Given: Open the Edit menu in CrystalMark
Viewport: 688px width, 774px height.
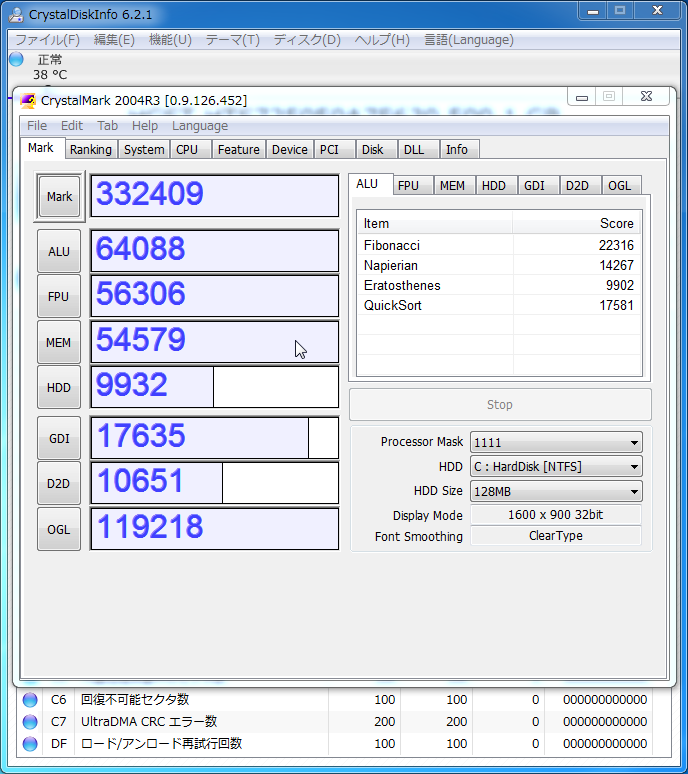Looking at the screenshot, I should (72, 126).
